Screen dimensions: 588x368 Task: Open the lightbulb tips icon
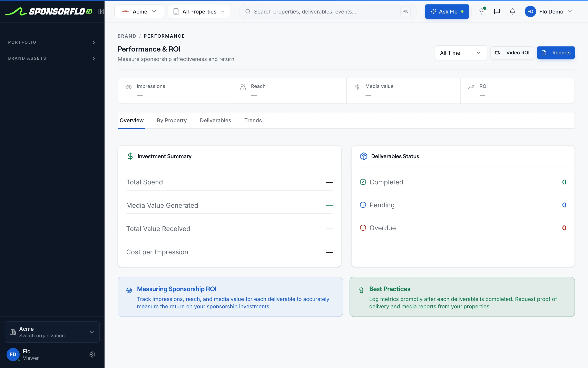pos(482,11)
